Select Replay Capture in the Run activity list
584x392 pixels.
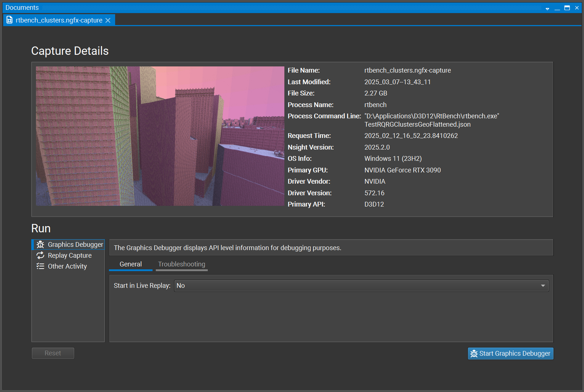tap(69, 255)
